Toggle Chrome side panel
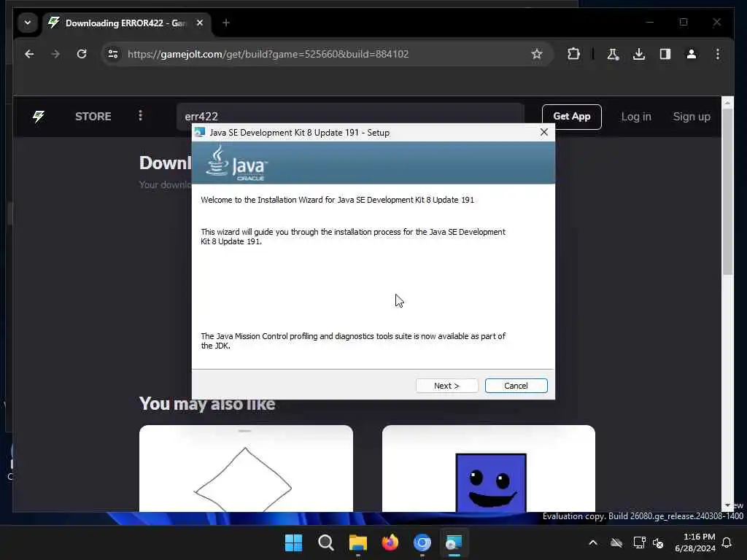Screen dimensions: 747x560 pyautogui.click(x=665, y=54)
